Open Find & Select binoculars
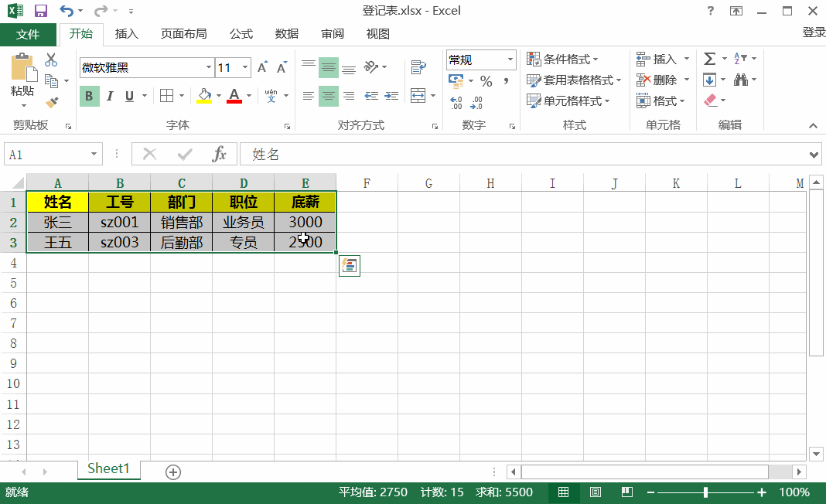The width and height of the screenshot is (826, 504). click(x=741, y=80)
